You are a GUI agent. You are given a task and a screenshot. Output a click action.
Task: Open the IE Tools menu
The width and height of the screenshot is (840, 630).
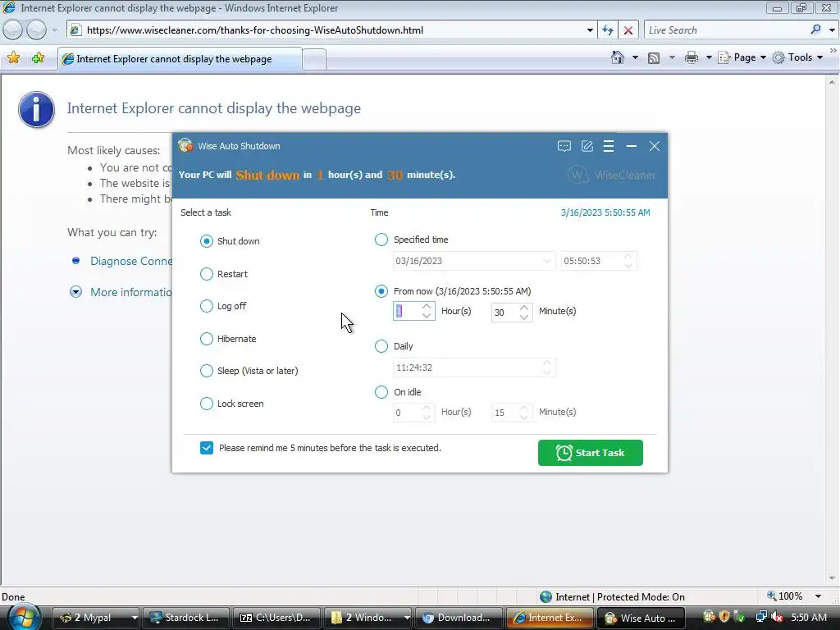(x=797, y=57)
